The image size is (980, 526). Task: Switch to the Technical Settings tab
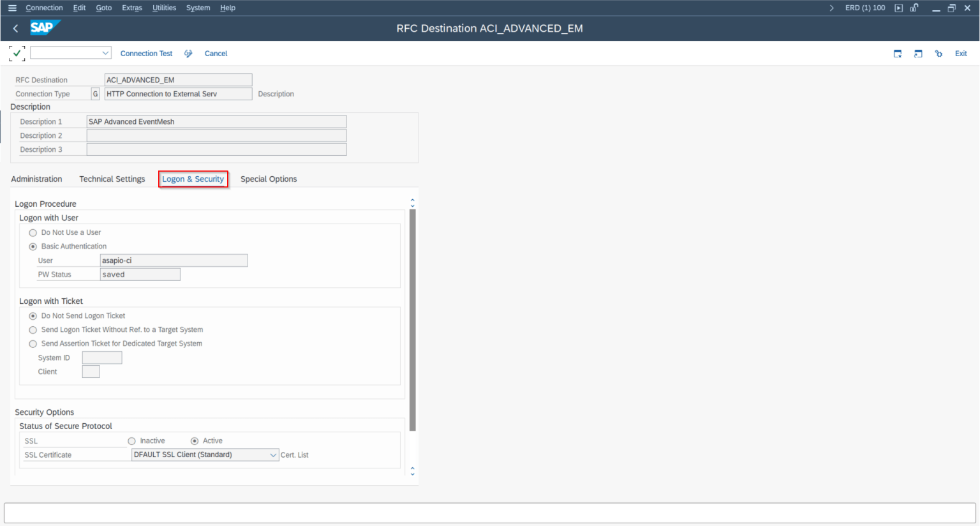tap(112, 179)
